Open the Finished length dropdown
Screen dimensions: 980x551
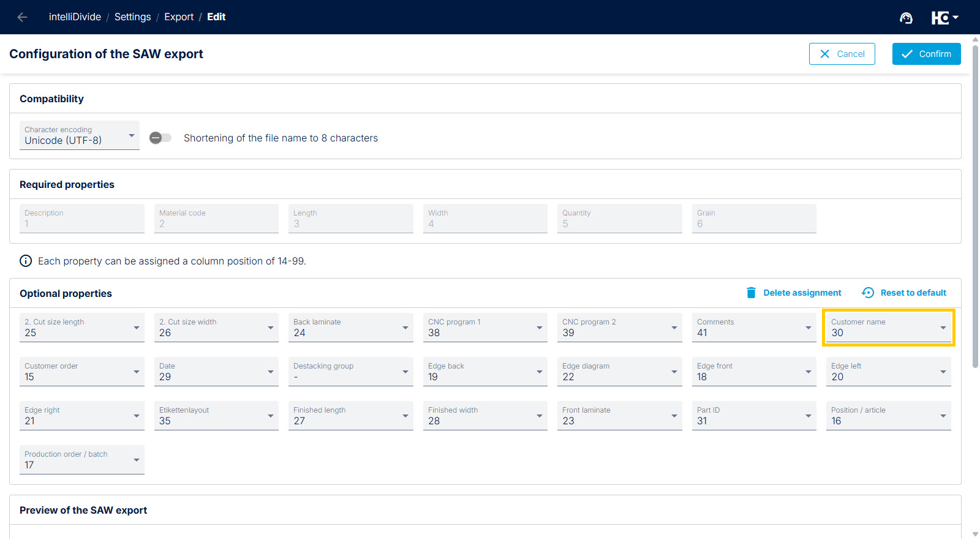click(351, 416)
